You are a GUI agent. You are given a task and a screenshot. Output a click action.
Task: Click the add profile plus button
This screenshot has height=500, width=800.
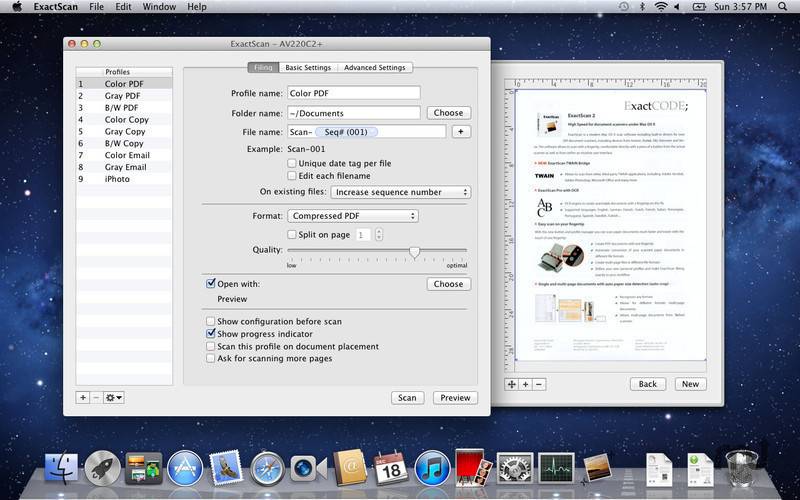83,397
